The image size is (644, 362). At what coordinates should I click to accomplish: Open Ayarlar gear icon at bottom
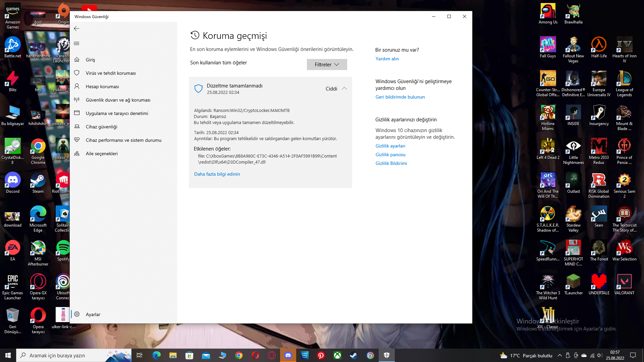tap(77, 314)
